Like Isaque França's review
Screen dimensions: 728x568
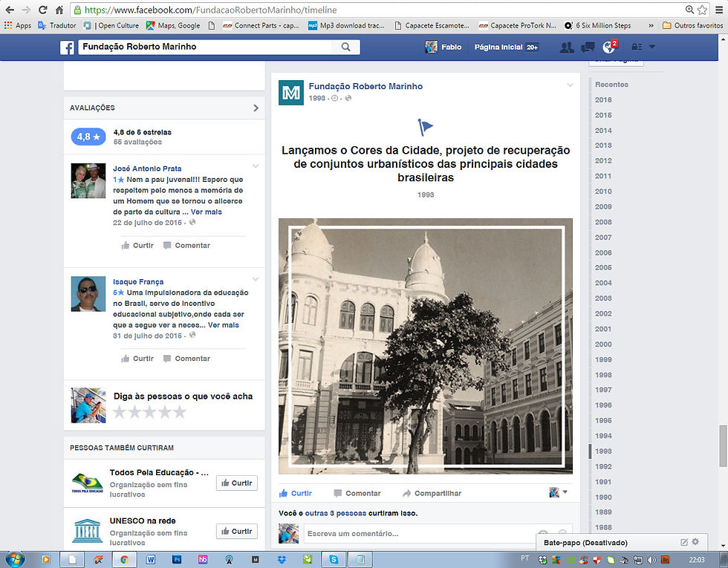pos(137,358)
